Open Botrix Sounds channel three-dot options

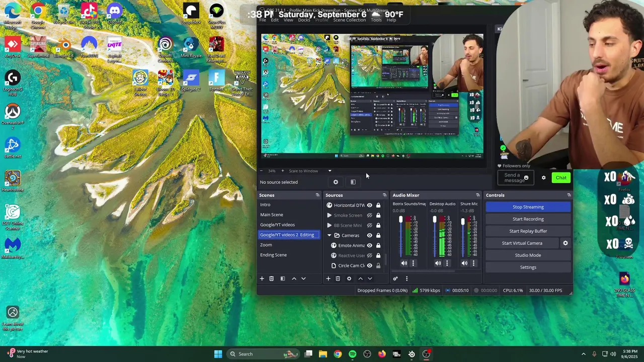click(x=413, y=263)
